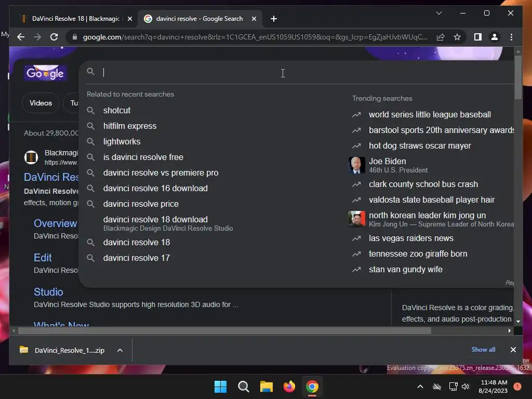Open the Chrome side panel
The height and width of the screenshot is (399, 532).
478,37
